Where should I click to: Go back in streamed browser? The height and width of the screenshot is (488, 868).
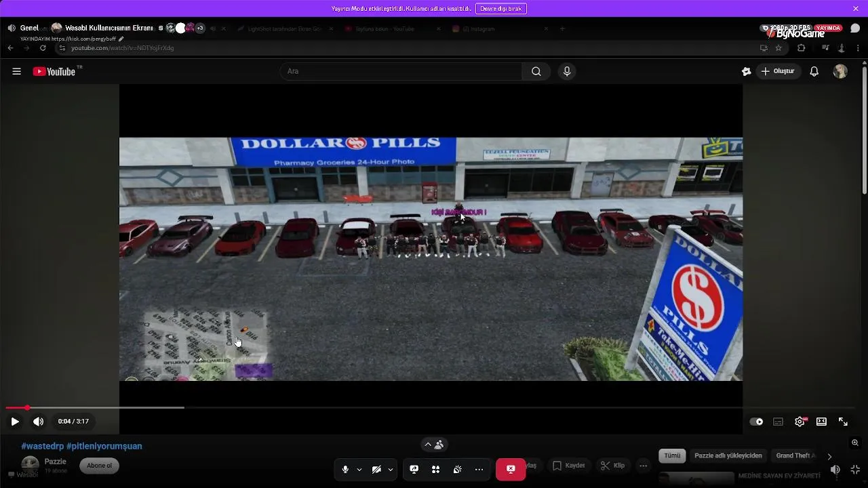10,48
